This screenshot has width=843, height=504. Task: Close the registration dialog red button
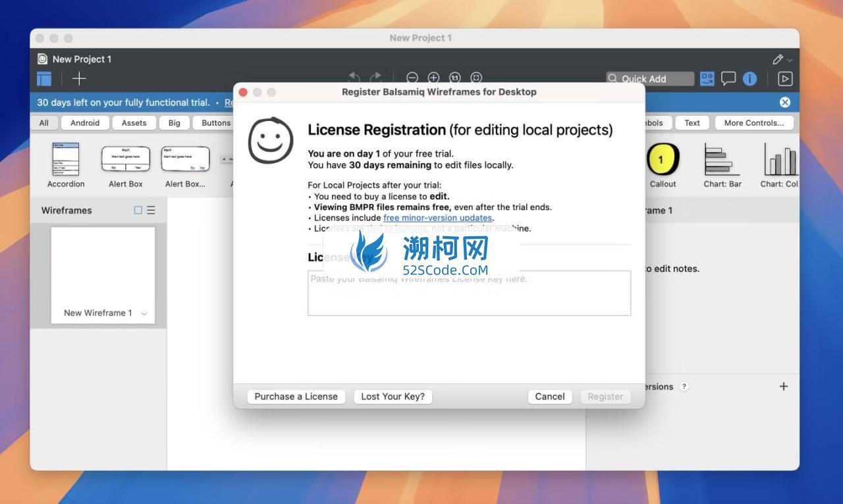click(243, 92)
